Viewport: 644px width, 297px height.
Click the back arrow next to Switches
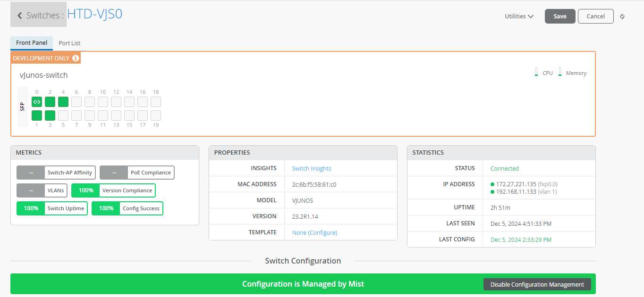pyautogui.click(x=20, y=16)
